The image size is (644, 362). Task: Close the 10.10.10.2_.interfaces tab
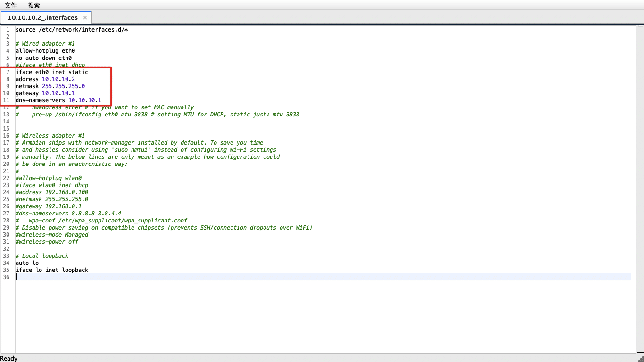[x=85, y=18]
